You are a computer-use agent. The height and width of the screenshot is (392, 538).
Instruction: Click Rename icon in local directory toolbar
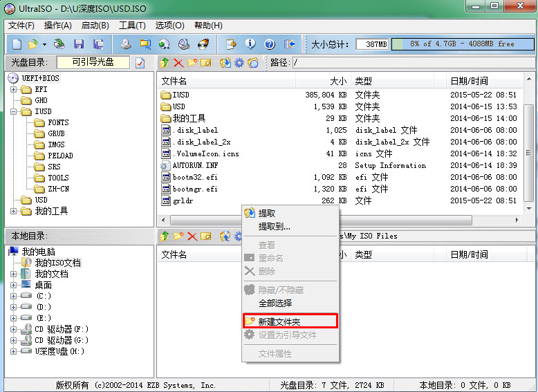[206, 236]
